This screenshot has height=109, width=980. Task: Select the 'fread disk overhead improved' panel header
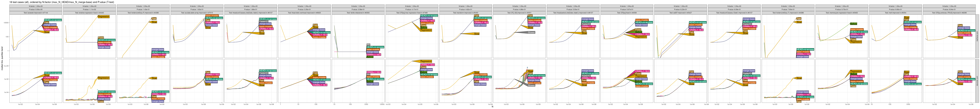304,13
